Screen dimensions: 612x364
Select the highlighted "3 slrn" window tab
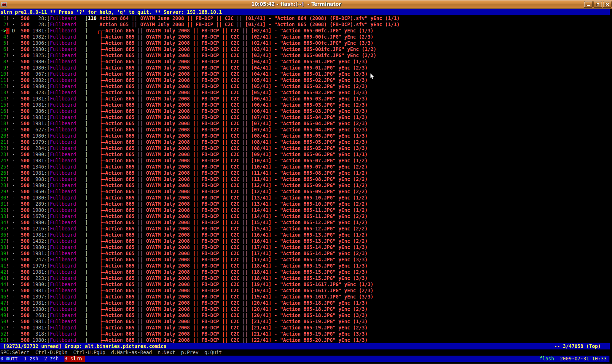click(x=74, y=359)
